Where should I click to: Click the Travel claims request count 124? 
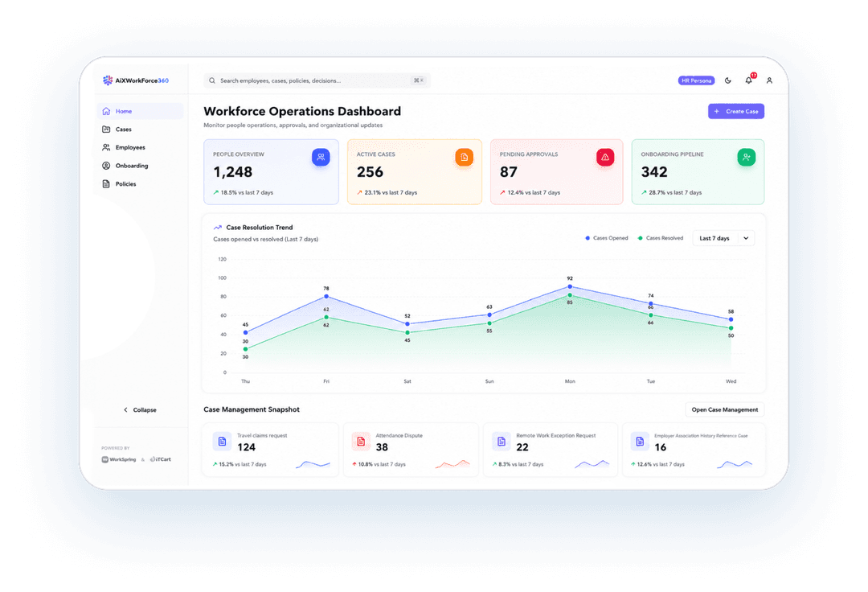(x=247, y=447)
